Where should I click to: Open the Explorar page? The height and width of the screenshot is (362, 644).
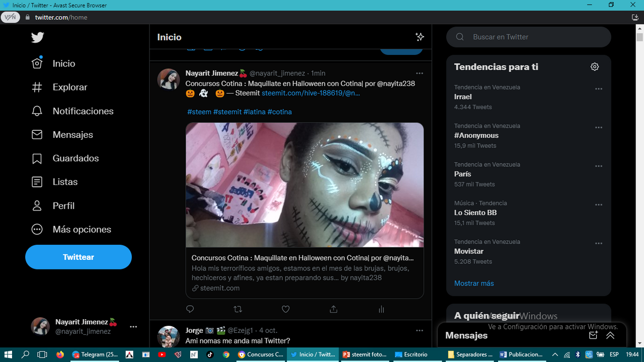pyautogui.click(x=59, y=87)
